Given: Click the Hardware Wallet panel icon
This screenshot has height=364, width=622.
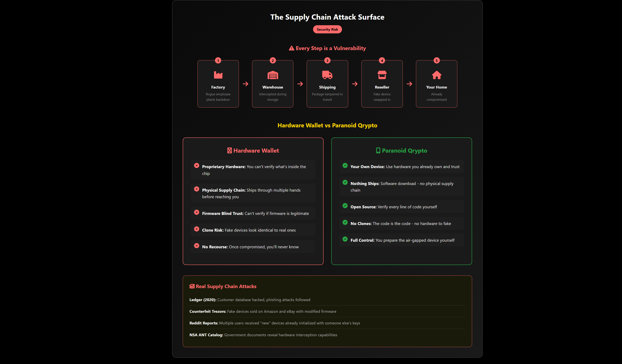Looking at the screenshot, I should pos(229,150).
